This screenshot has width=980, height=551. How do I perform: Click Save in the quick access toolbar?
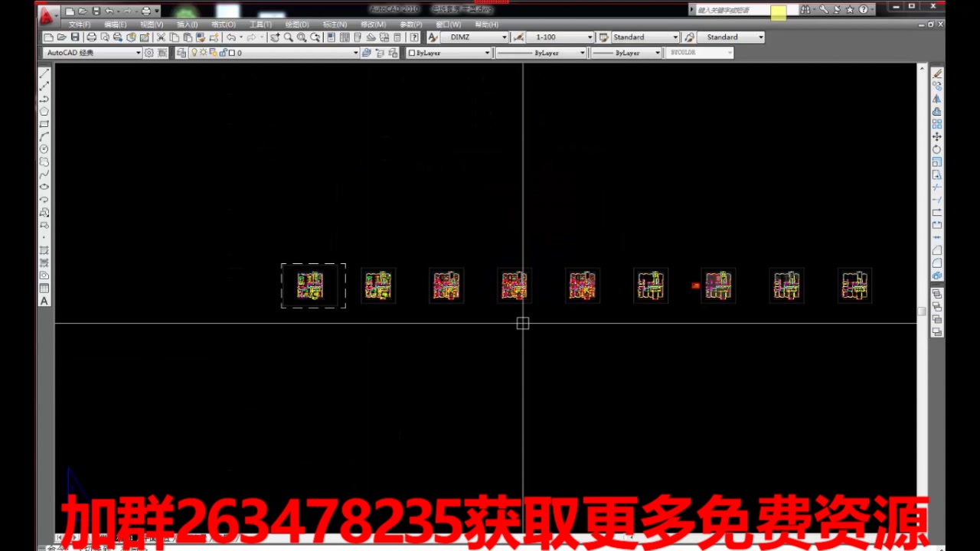click(96, 11)
